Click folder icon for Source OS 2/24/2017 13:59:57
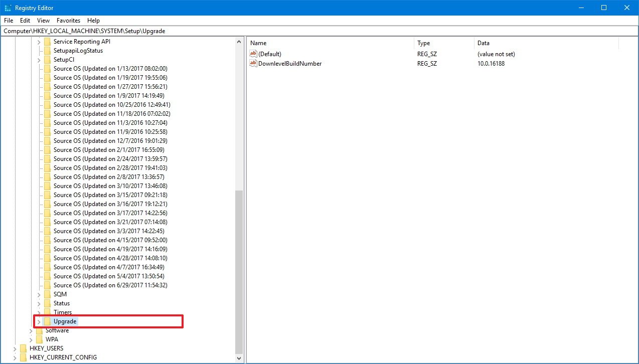 click(47, 159)
